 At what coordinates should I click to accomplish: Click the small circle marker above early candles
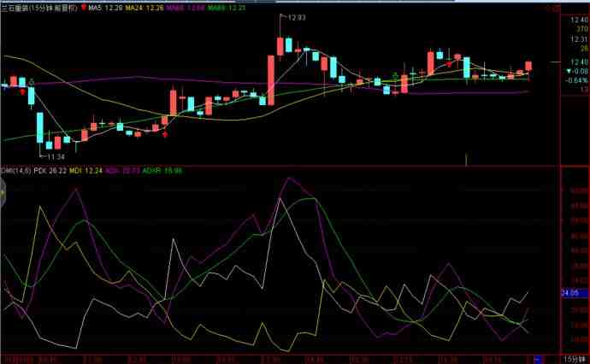(x=32, y=81)
